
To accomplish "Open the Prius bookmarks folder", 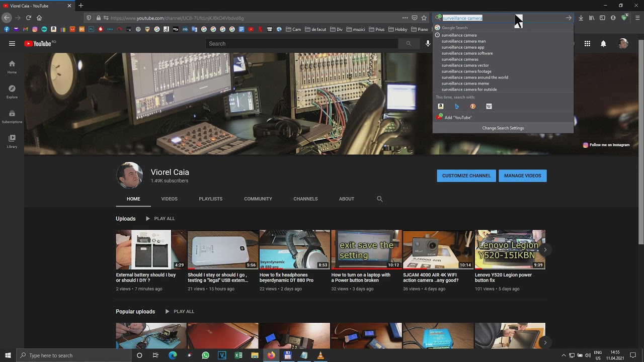I will coord(376,29).
